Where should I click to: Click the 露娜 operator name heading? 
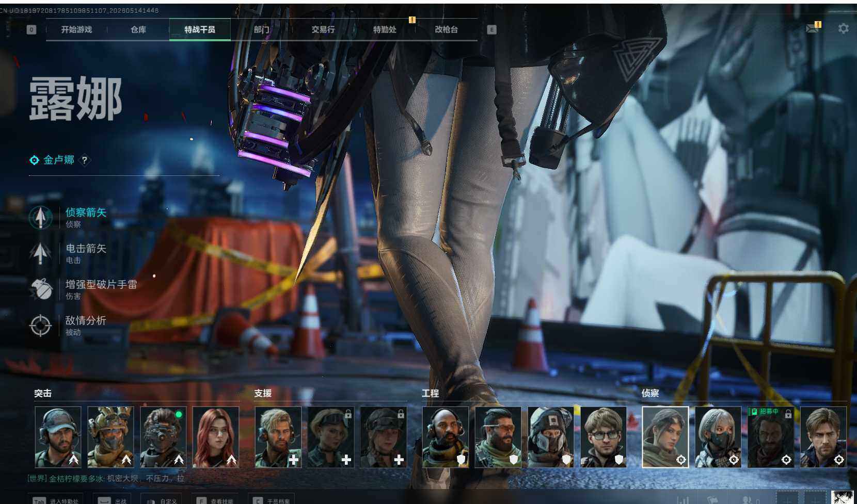[75, 99]
